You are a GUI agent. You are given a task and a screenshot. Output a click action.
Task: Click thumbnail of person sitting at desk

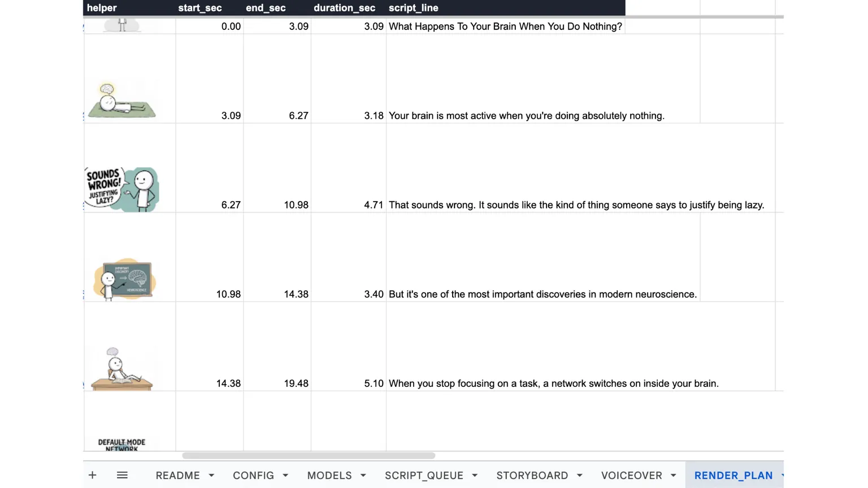pos(121,368)
